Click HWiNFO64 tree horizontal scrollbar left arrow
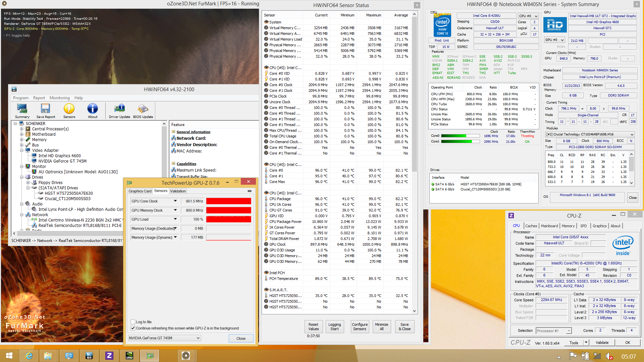 14,233
